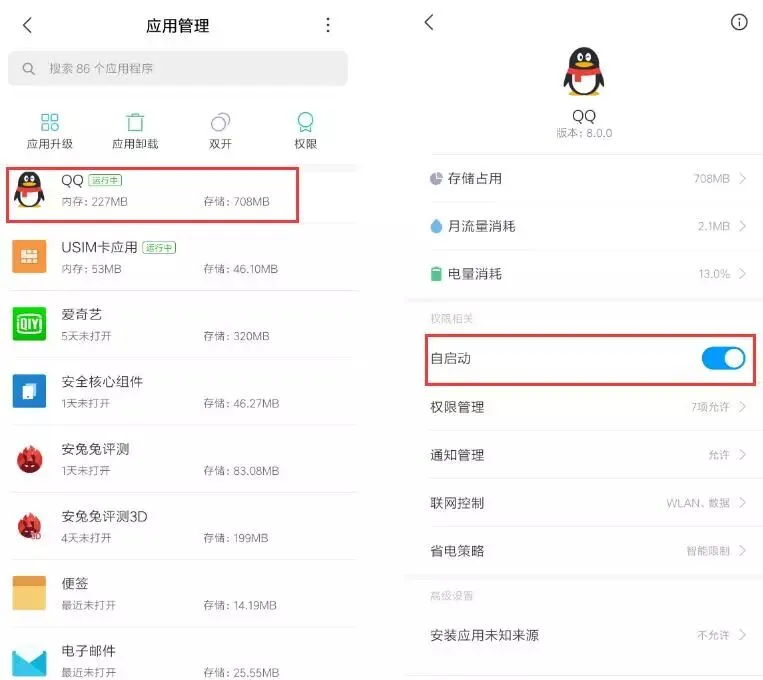Tap the search magnifier icon

click(x=29, y=69)
